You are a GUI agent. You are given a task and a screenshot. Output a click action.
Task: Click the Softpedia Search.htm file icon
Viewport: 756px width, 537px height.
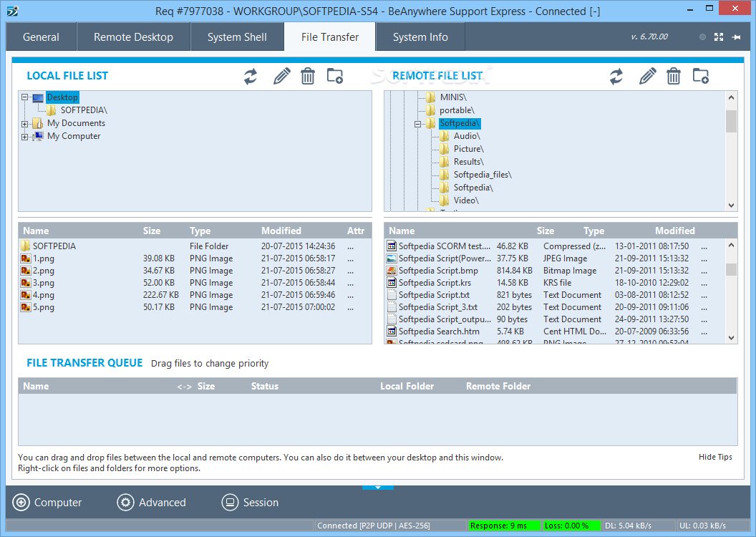[392, 332]
